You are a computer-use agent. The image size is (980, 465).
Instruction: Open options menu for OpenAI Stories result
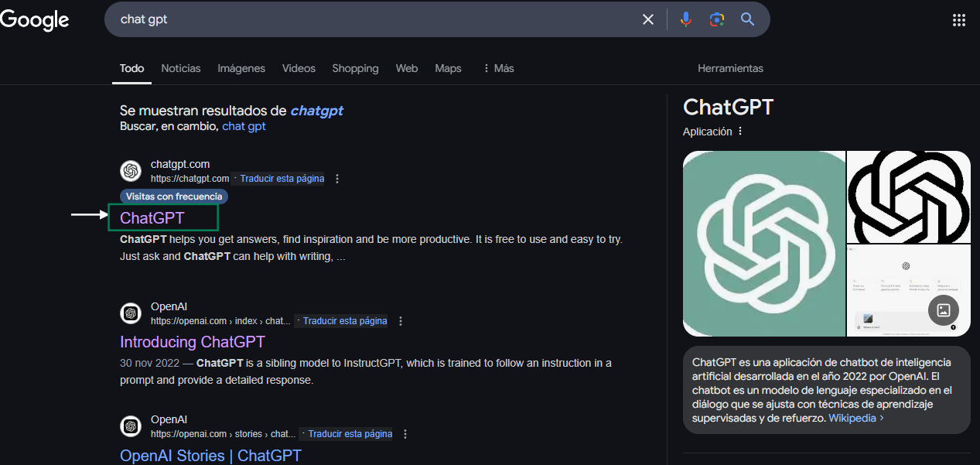405,434
